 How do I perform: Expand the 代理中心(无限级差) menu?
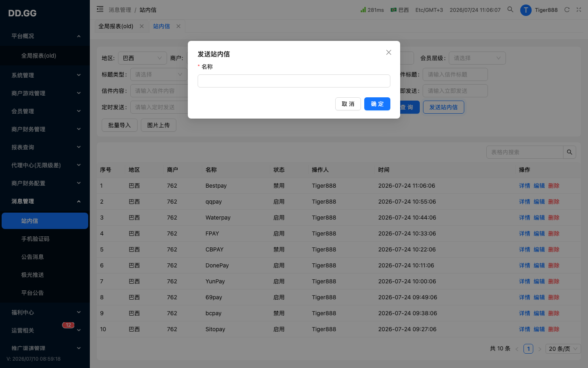coord(45,165)
